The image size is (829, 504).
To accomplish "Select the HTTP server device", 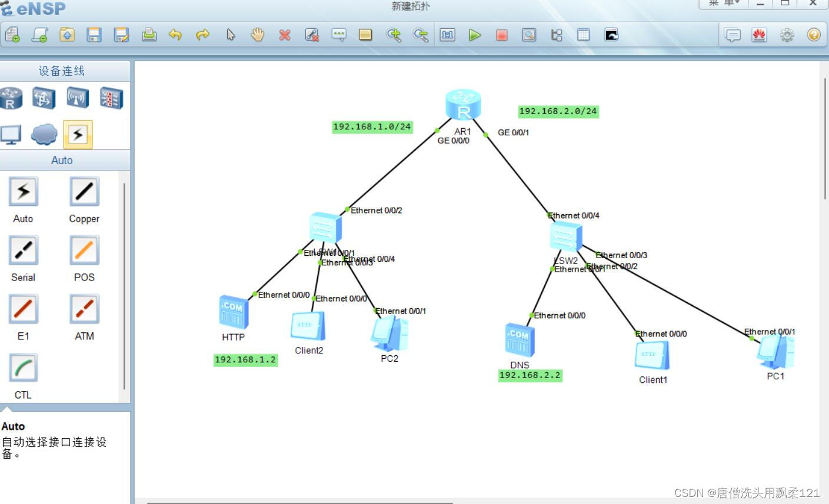I will 234,312.
